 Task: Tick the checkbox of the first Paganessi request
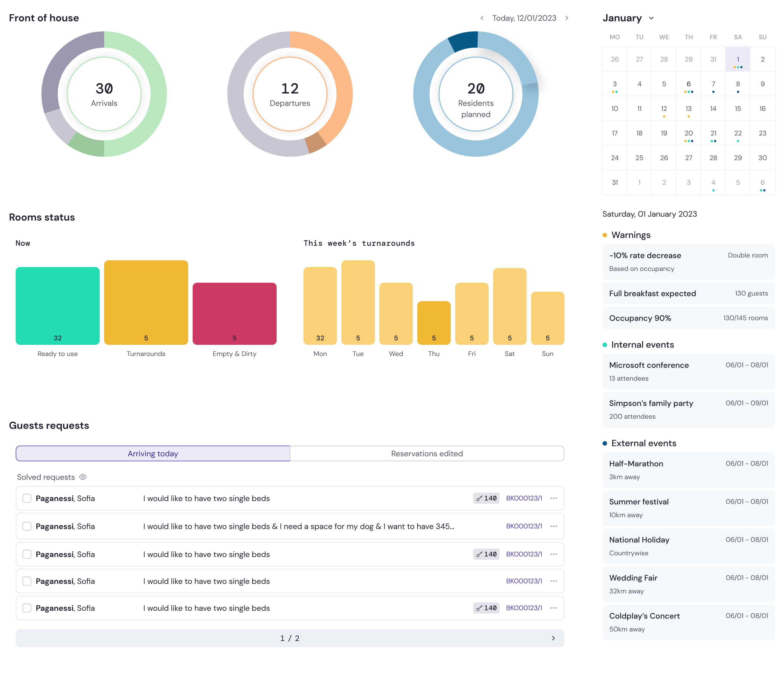click(27, 498)
